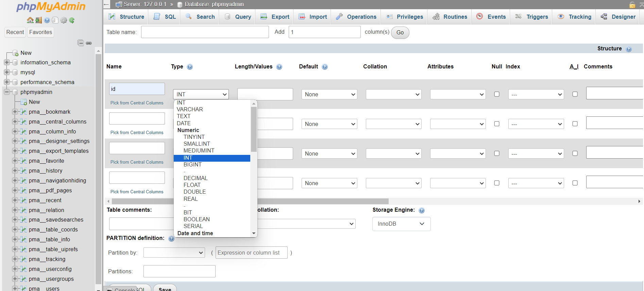The image size is (644, 291).
Task: Click help icon next to Default header
Action: click(x=325, y=67)
